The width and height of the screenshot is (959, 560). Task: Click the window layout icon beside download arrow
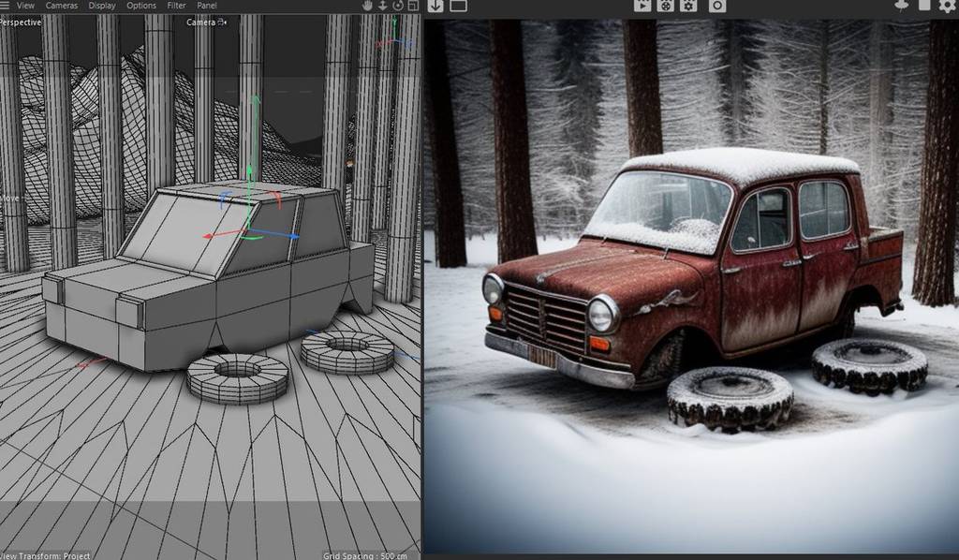tap(458, 6)
